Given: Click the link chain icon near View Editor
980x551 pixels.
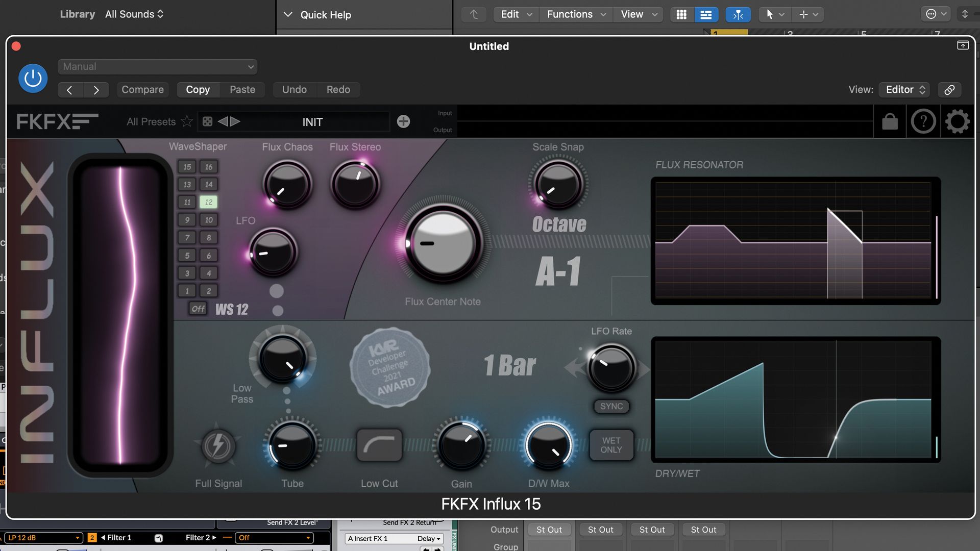Looking at the screenshot, I should (x=949, y=89).
